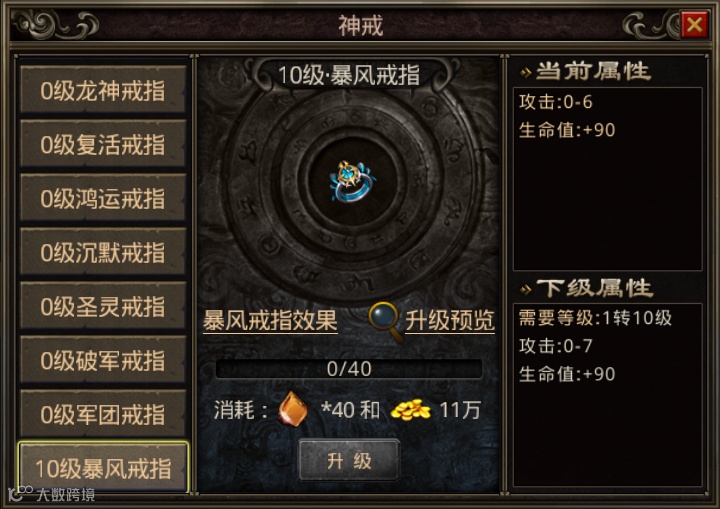Image resolution: width=720 pixels, height=509 pixels.
Task: Close the 神戒 window
Action: (x=694, y=24)
